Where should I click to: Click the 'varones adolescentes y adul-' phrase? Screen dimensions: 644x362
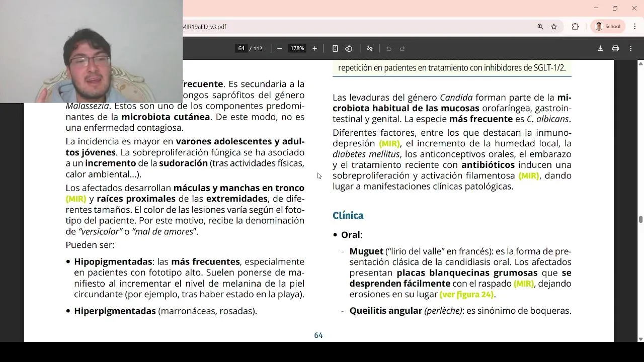240,141
